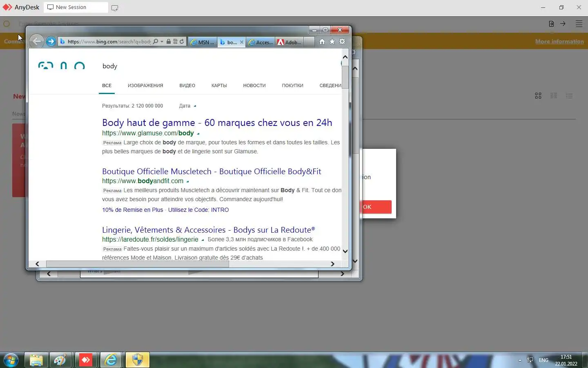Open the Internet Explorer taskbar icon

[x=111, y=360]
